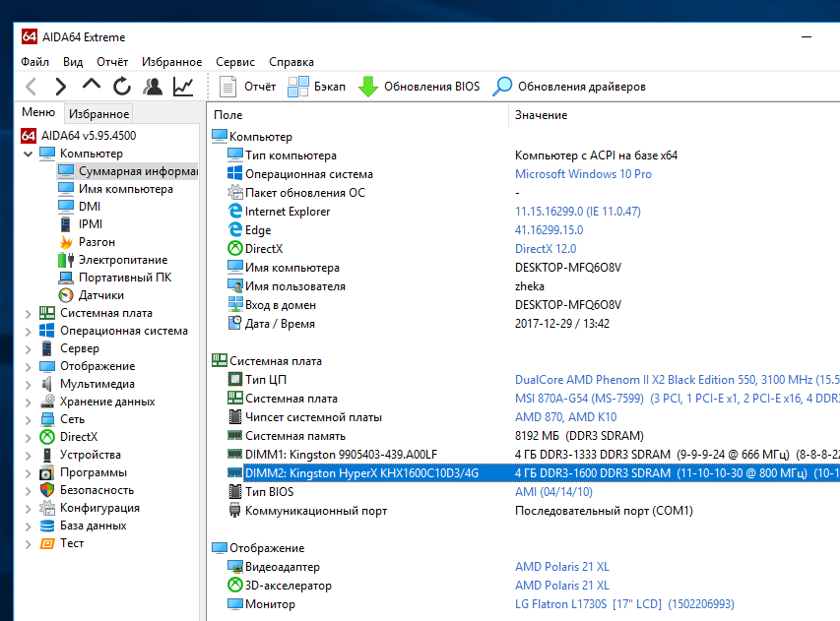The width and height of the screenshot is (840, 621).
Task: Open the graph chart toolbar icon
Action: coord(183,87)
